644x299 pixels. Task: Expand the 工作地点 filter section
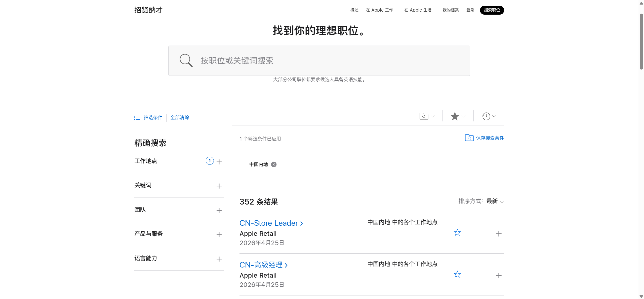(x=219, y=162)
